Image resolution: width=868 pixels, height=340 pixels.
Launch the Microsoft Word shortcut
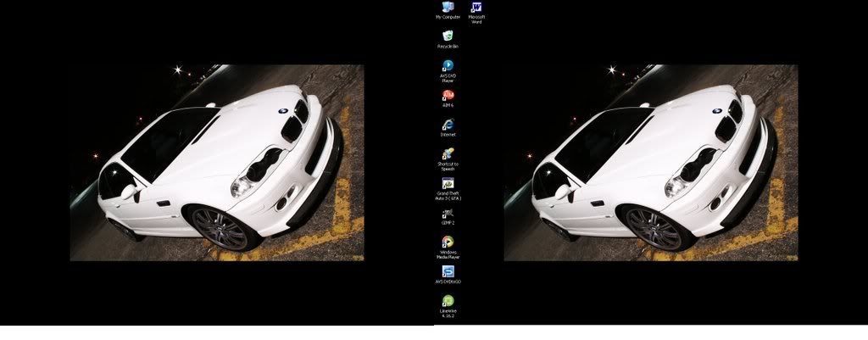pos(476,7)
